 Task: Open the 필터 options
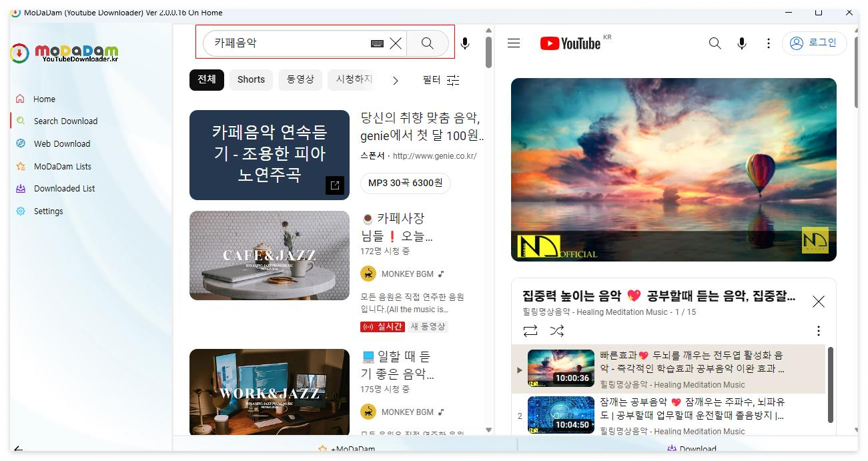coord(442,80)
